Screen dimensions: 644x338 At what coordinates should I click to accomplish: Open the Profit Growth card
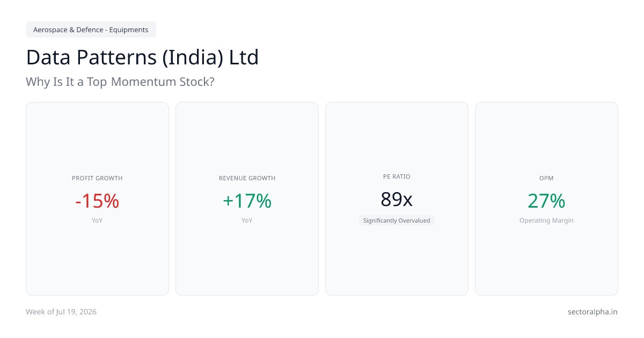(x=97, y=199)
